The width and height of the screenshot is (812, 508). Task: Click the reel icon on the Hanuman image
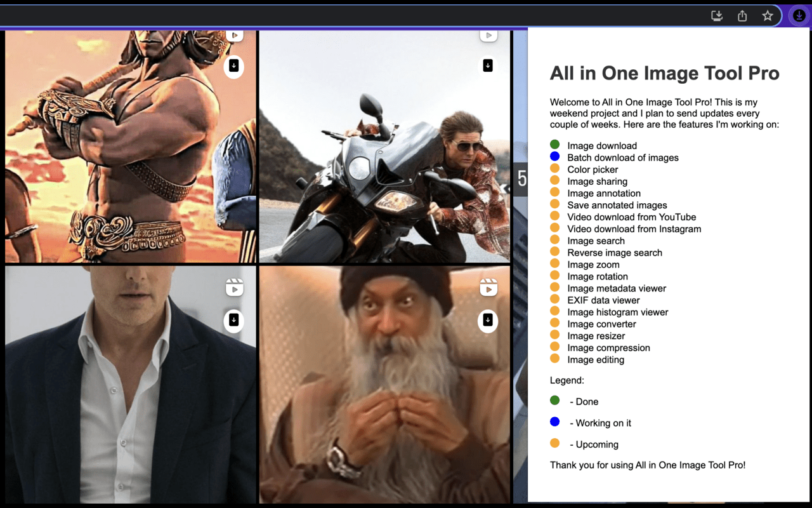click(235, 35)
